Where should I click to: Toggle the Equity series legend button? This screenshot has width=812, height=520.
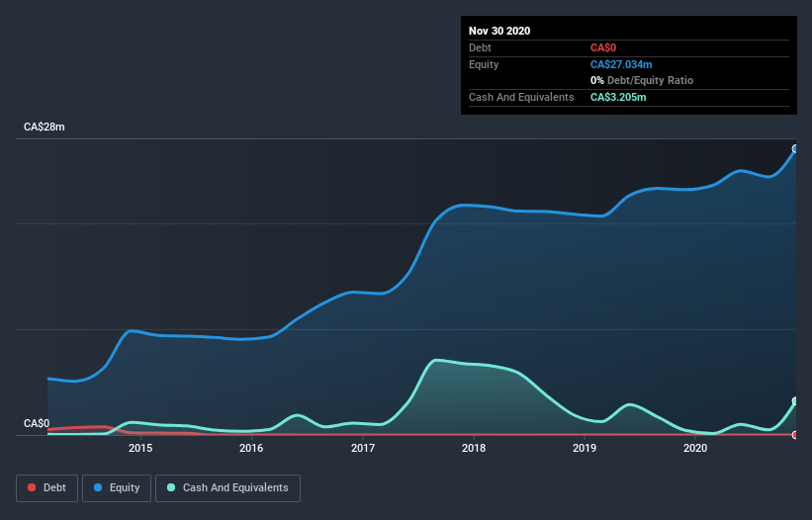(x=117, y=488)
